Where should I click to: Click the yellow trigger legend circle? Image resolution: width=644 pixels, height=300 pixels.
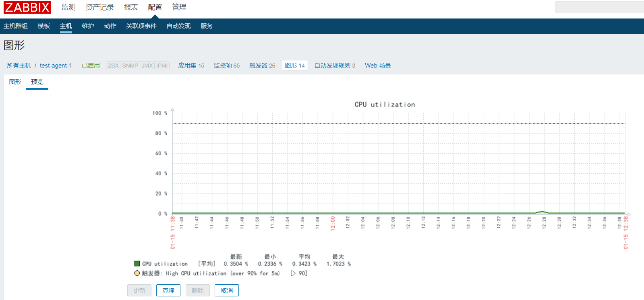point(137,273)
